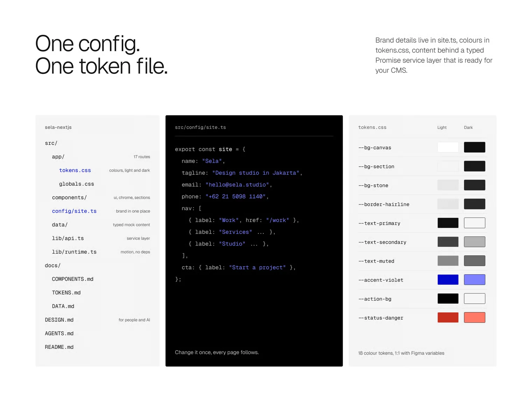Choose the dark --bg-canvas swatch

coord(475,147)
